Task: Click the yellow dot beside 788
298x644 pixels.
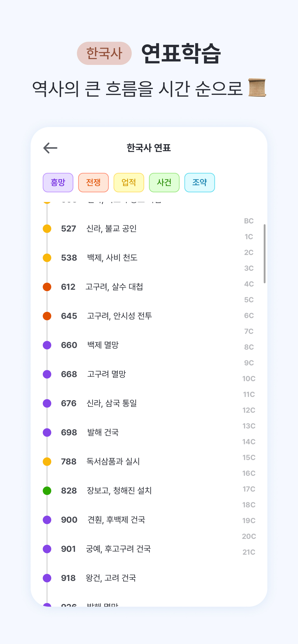Action: 47,462
